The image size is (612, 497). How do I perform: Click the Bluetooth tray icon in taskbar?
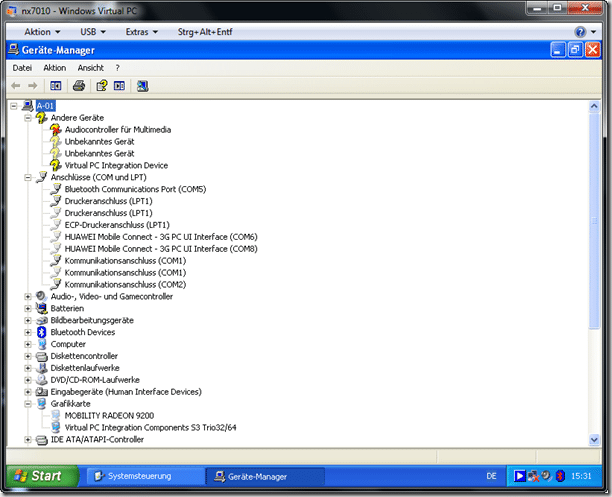[560, 476]
